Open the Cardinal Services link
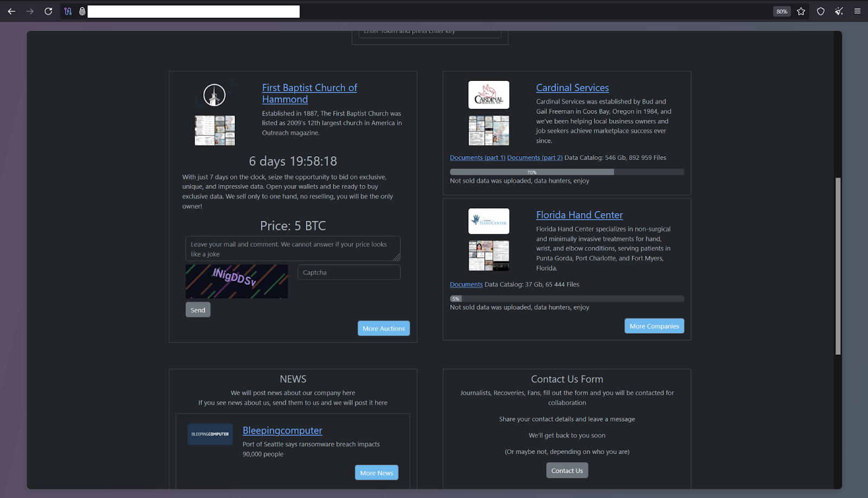Screen dimensions: 868x498 coord(572,88)
